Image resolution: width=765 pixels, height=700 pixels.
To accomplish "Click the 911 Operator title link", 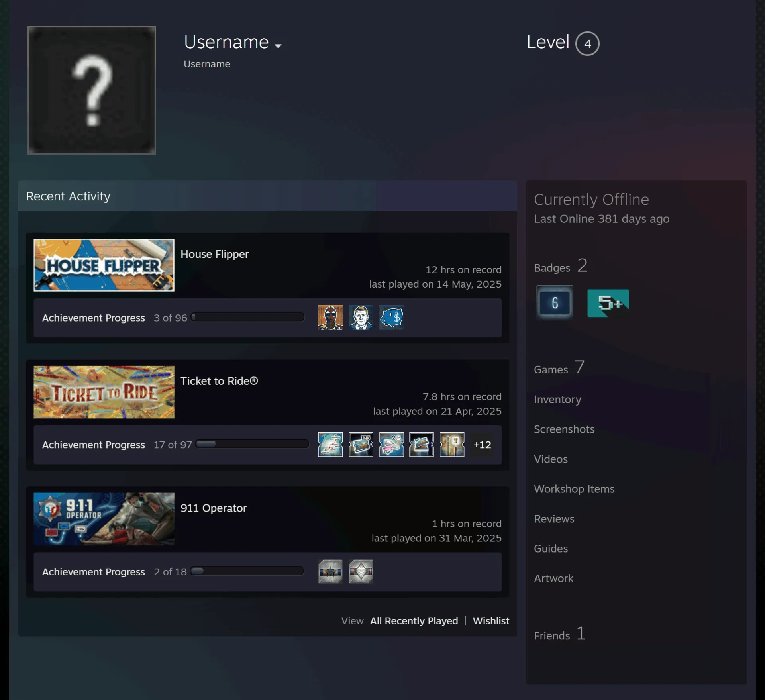I will [x=214, y=508].
